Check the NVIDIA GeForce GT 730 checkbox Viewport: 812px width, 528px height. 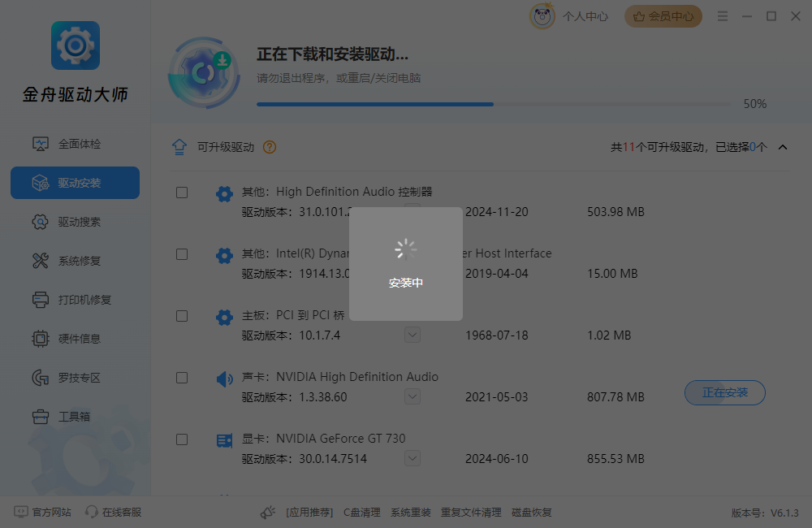coord(182,439)
